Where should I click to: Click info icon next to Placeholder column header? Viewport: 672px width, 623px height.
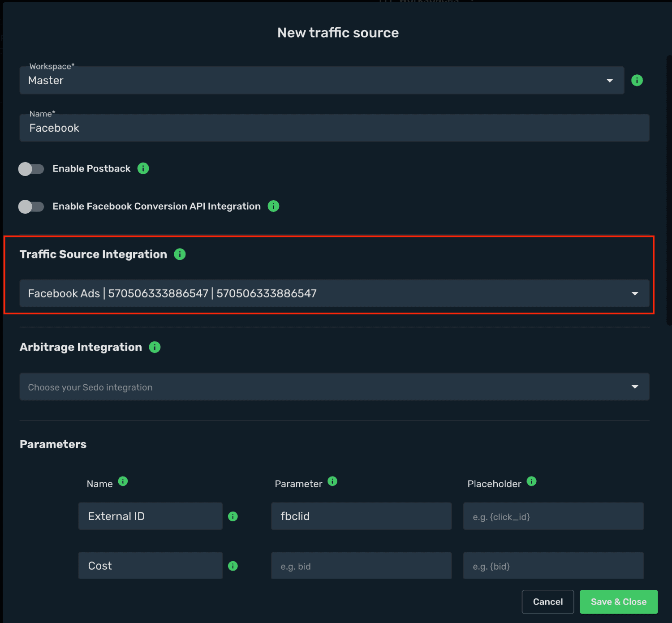[531, 481]
